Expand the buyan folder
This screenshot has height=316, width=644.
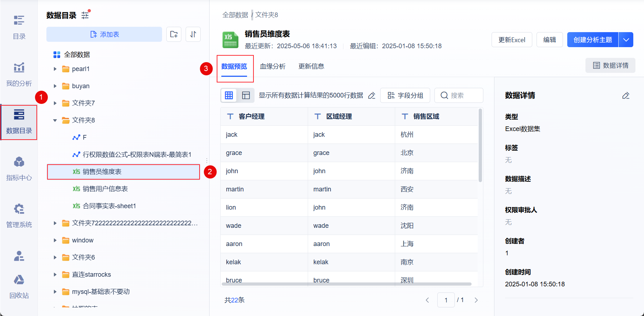pyautogui.click(x=55, y=86)
